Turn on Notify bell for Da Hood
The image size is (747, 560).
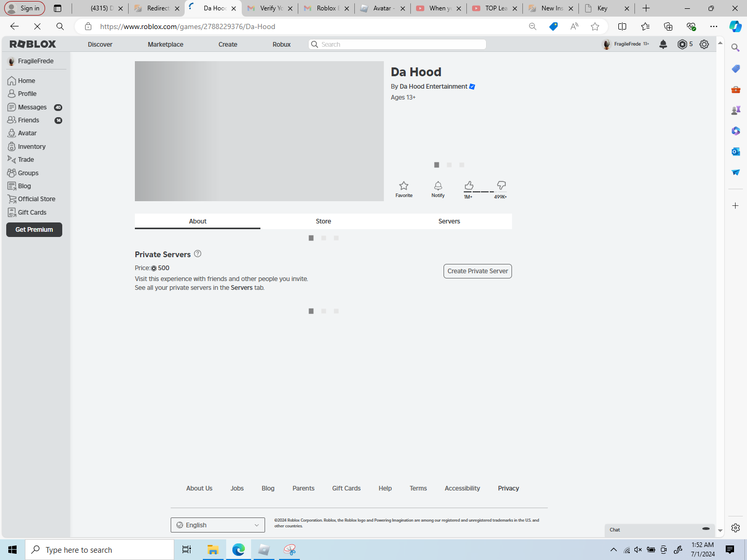pyautogui.click(x=438, y=189)
